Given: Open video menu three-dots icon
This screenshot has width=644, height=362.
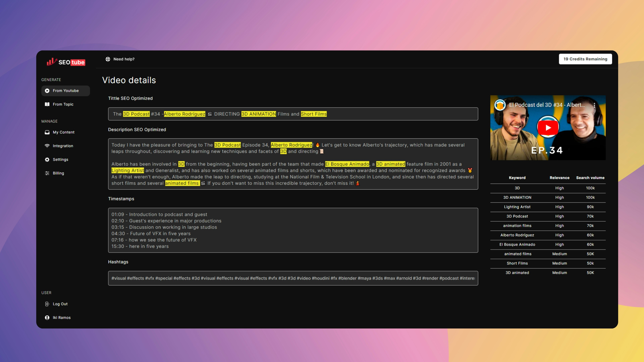Looking at the screenshot, I should (594, 105).
